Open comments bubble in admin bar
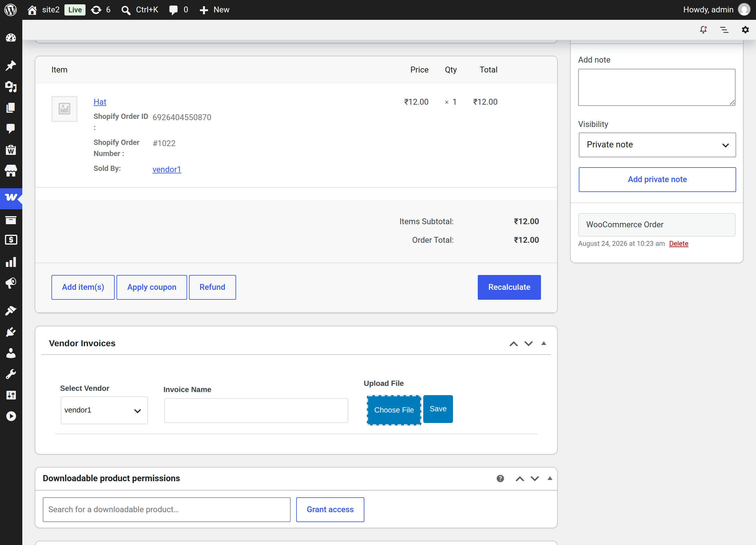The image size is (756, 545). [x=173, y=10]
